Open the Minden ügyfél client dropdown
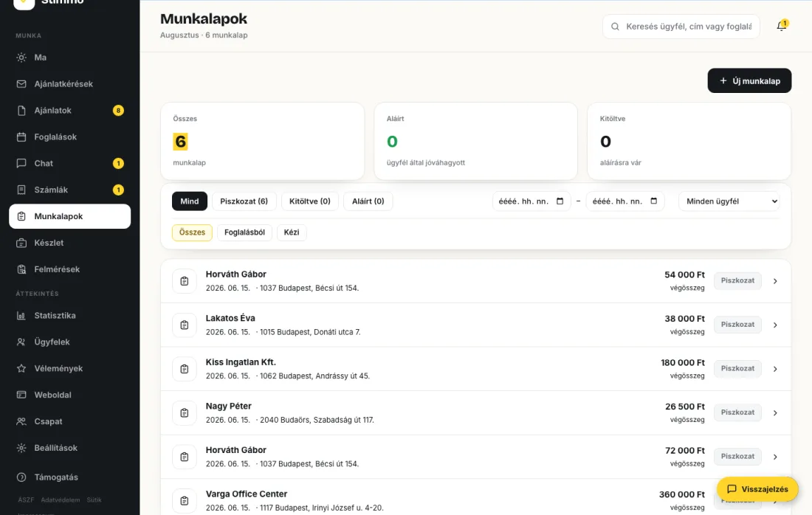 coord(729,201)
